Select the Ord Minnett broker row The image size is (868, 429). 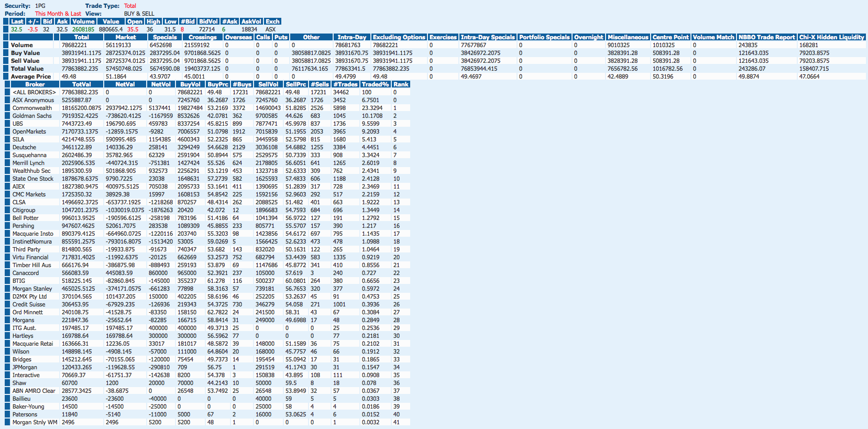(x=207, y=312)
